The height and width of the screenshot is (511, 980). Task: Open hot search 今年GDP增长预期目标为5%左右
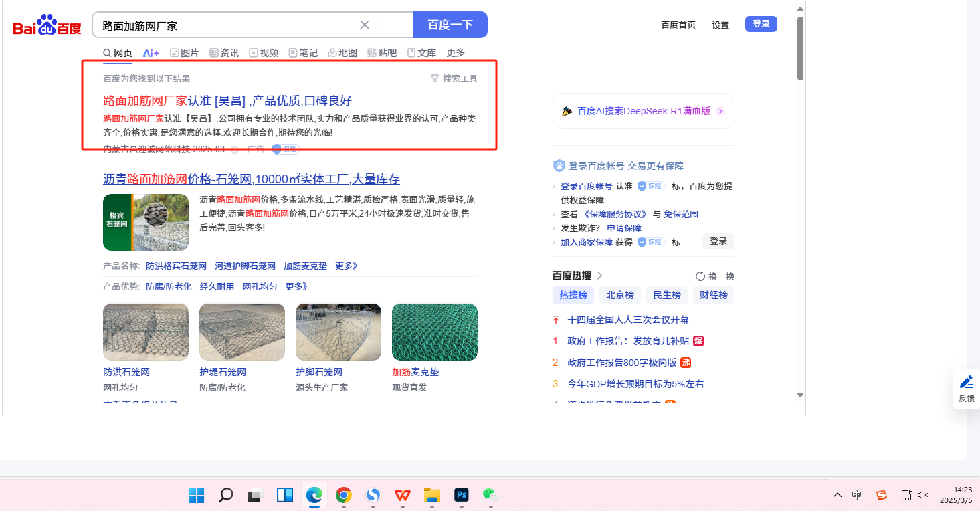click(635, 384)
